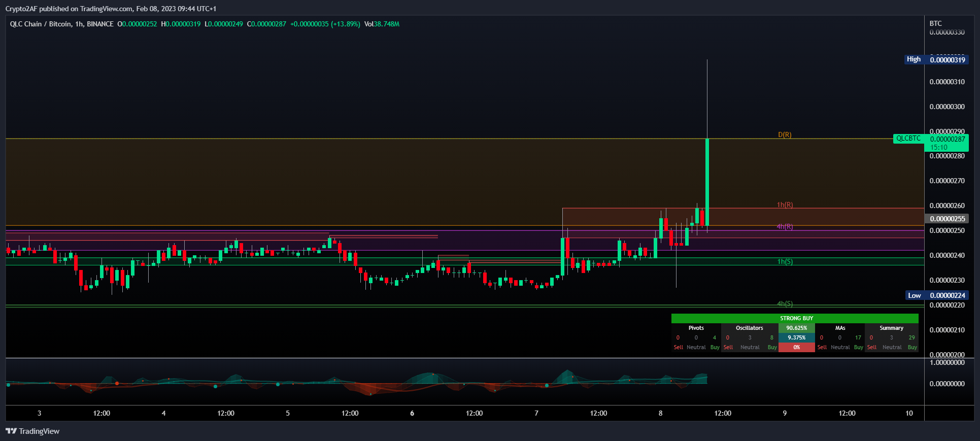Click the Pivots buy count 4

click(x=715, y=337)
